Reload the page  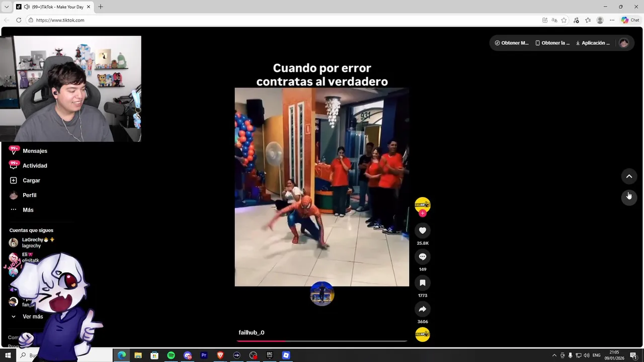click(x=19, y=20)
